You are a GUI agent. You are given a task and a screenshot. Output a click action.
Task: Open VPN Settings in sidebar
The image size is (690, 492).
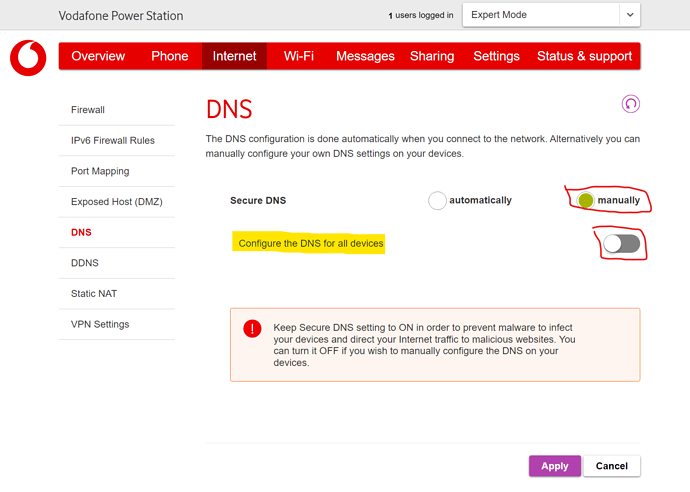[x=117, y=324]
